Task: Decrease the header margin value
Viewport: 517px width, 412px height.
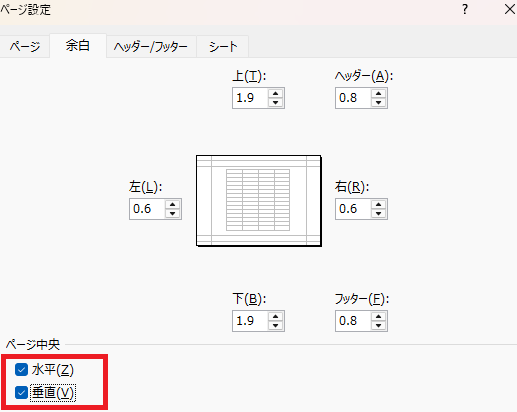Action: 378,102
